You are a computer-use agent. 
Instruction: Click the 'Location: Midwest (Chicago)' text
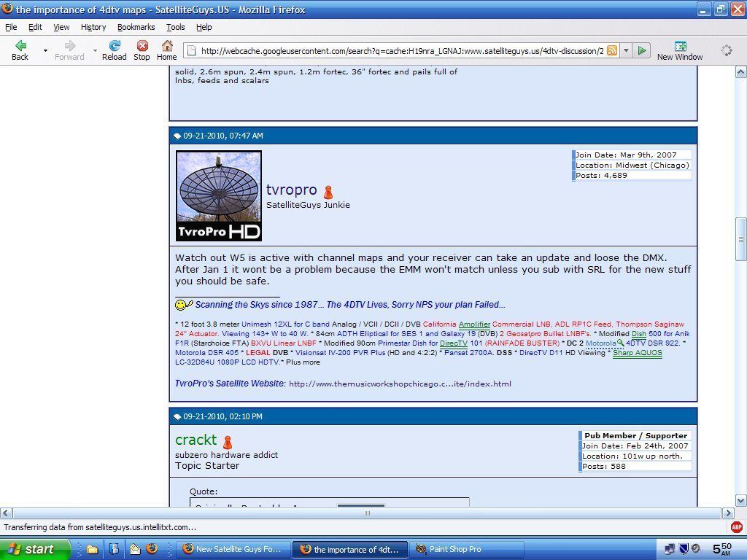coord(632,166)
